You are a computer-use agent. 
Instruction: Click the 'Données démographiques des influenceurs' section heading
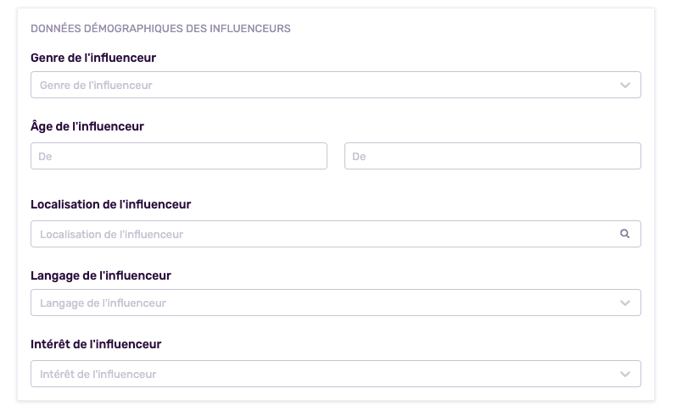pos(160,29)
